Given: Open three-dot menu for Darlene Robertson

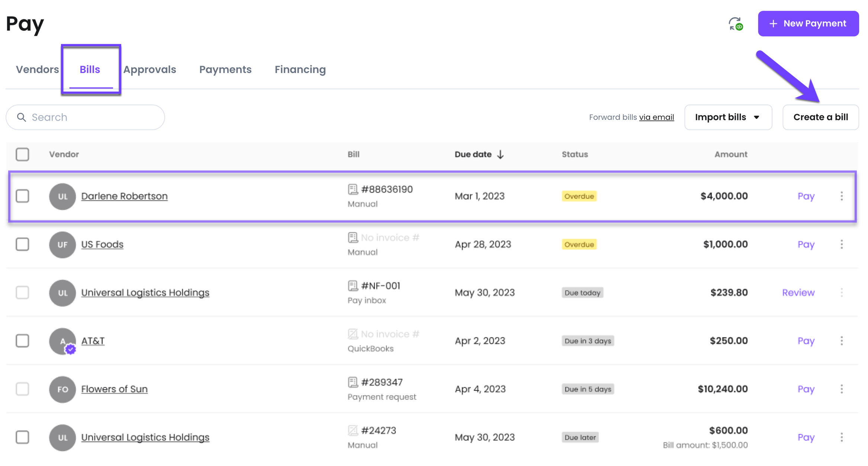Looking at the screenshot, I should (x=841, y=196).
